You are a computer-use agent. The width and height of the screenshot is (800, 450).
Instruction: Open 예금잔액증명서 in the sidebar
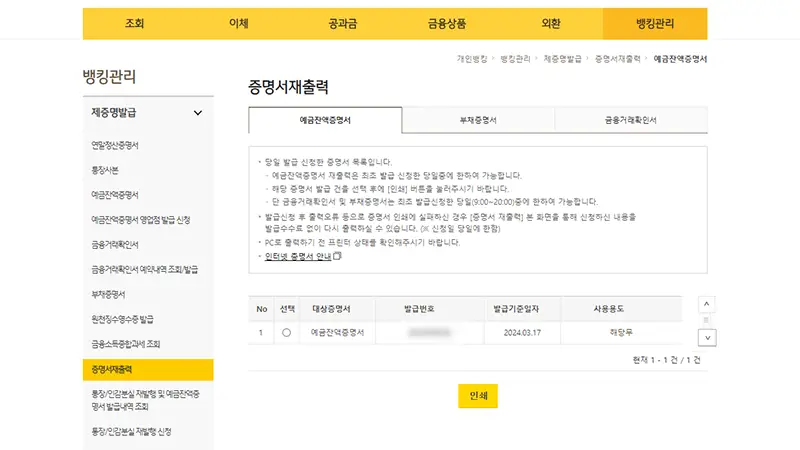tap(115, 195)
